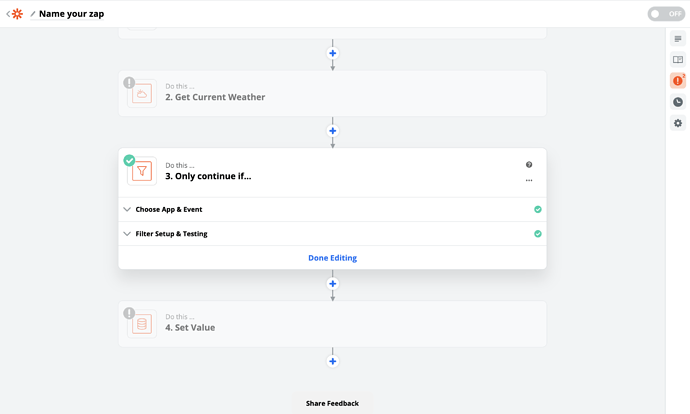
Task: Open the help question mark on step 3
Action: tap(529, 165)
